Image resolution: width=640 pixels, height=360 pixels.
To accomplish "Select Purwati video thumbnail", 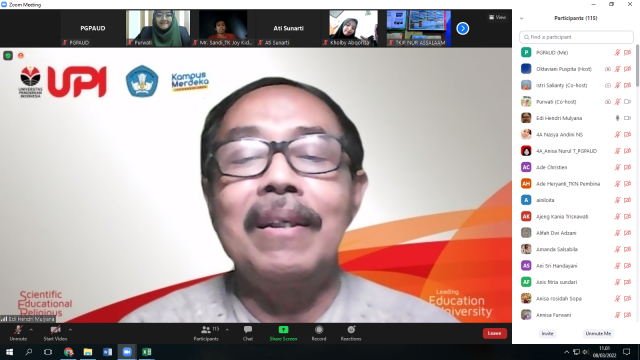I will 158,28.
